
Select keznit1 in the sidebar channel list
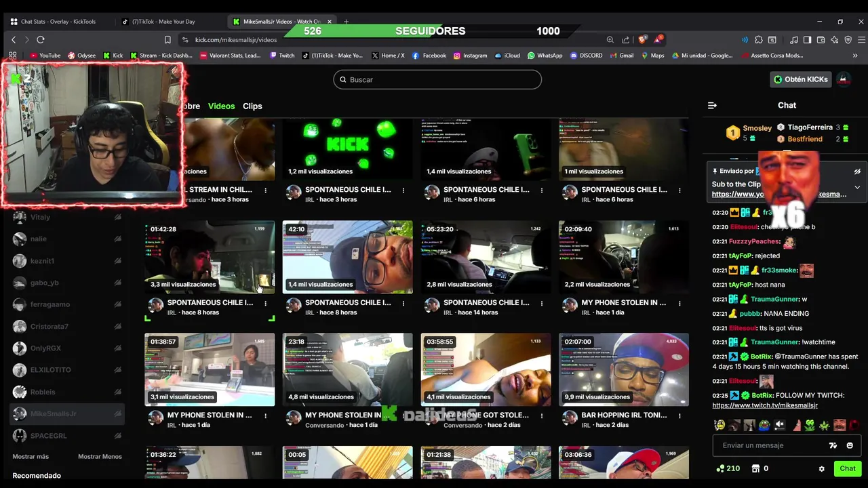point(67,261)
